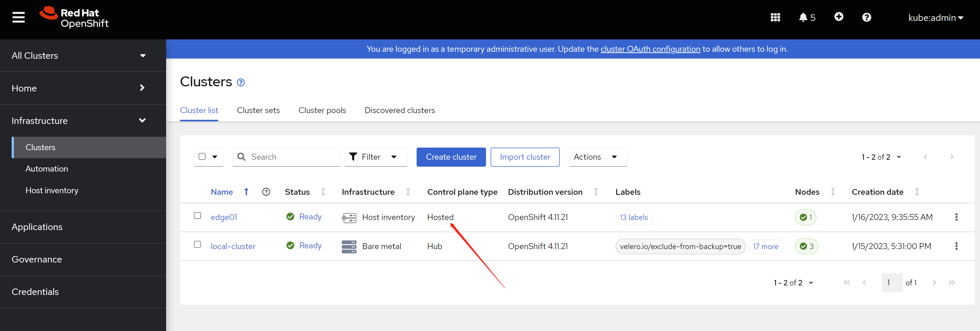Open the hamburger navigation menu
Image resolution: width=980 pixels, height=331 pixels.
pyautogui.click(x=18, y=18)
